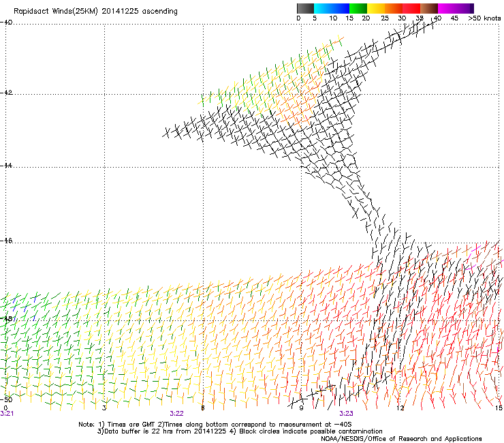
Task: Click the chart title 'Rapidsact Winds(25KM) 20141225 ascending'
Action: click(95, 12)
